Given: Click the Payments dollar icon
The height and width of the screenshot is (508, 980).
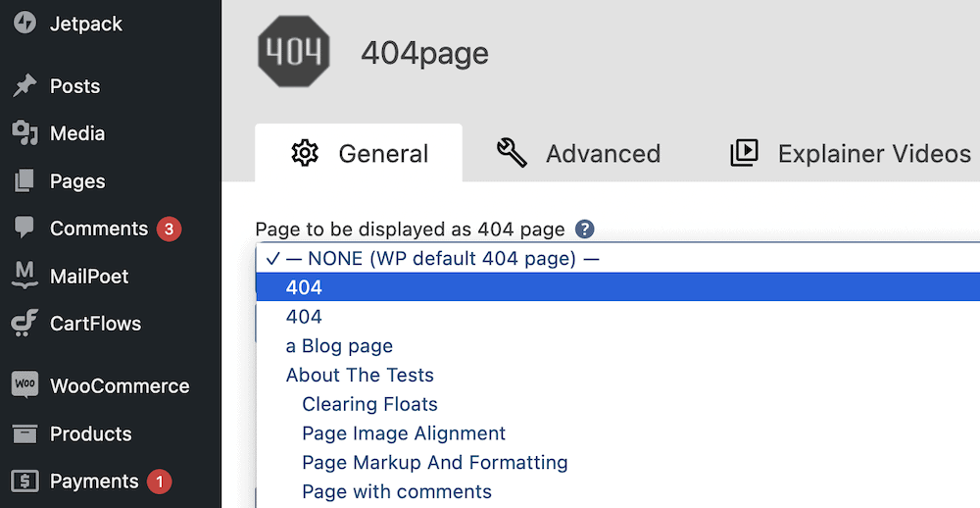Looking at the screenshot, I should pos(25,481).
